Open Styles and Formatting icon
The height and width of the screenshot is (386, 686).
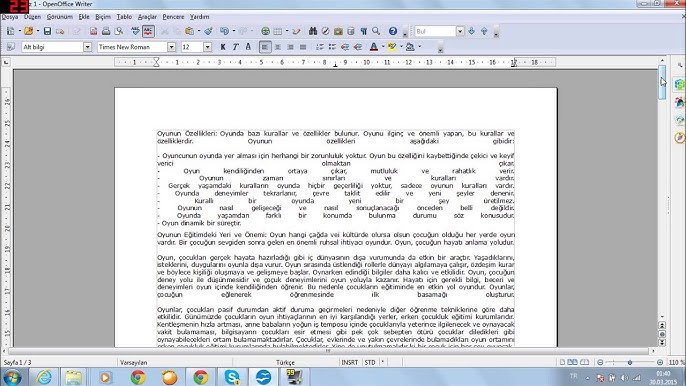(11, 47)
